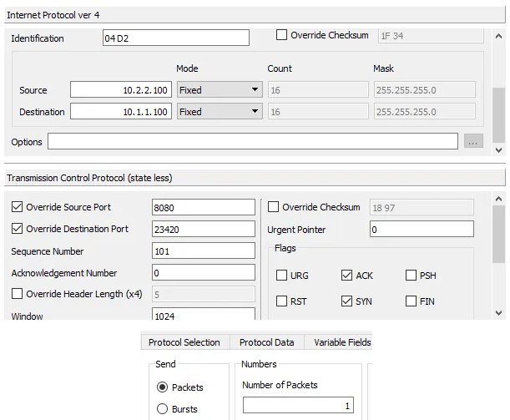Select the Packets send option
The width and height of the screenshot is (510, 420).
[162, 387]
